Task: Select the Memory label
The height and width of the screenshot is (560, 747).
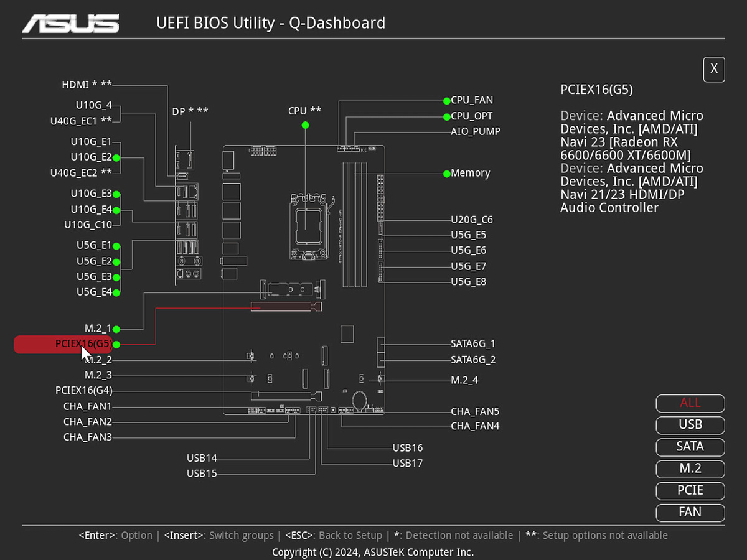Action: [x=471, y=173]
